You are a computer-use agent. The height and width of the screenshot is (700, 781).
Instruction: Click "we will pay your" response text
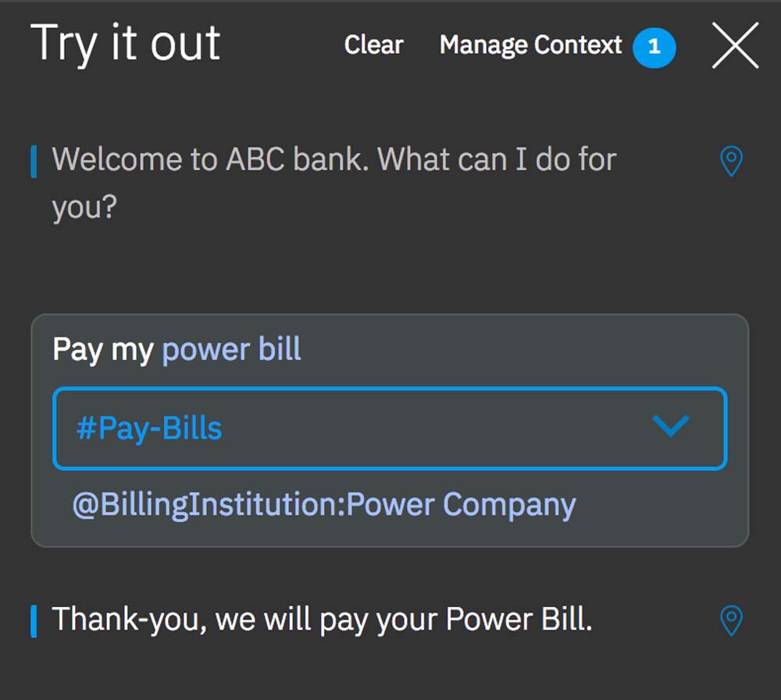326,620
